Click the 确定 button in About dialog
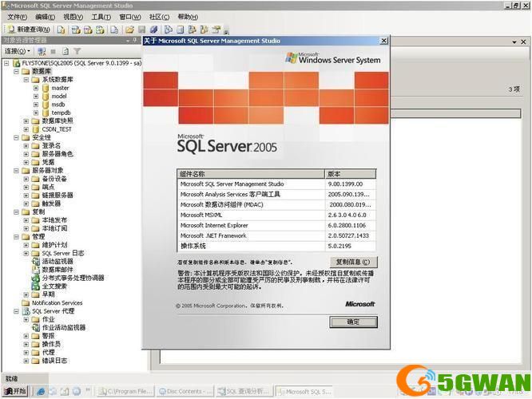 tap(353, 322)
